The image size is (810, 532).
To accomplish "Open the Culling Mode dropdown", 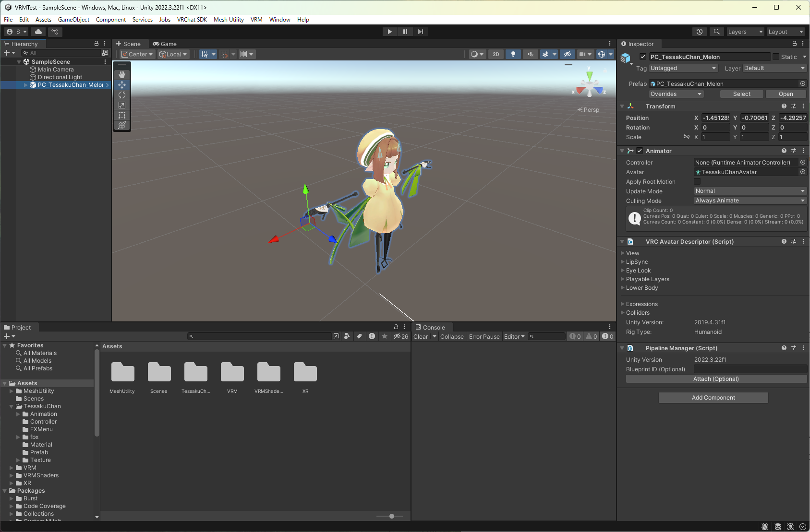I will [750, 201].
